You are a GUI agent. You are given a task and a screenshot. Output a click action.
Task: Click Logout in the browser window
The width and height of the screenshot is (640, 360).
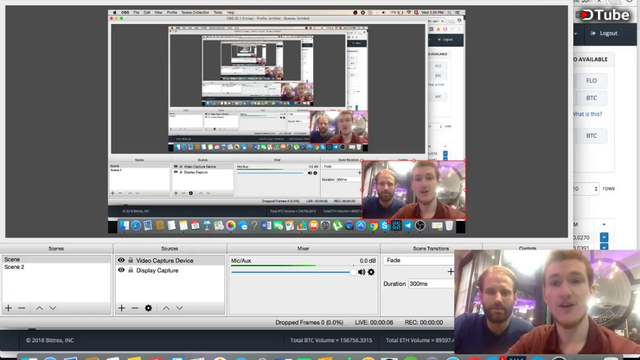[x=604, y=33]
